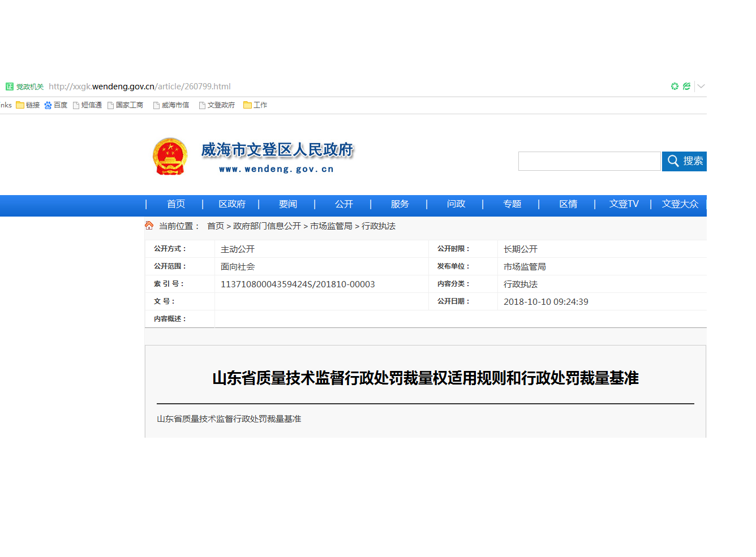Go to the 服务 navigation section
The height and width of the screenshot is (557, 756).
[400, 204]
